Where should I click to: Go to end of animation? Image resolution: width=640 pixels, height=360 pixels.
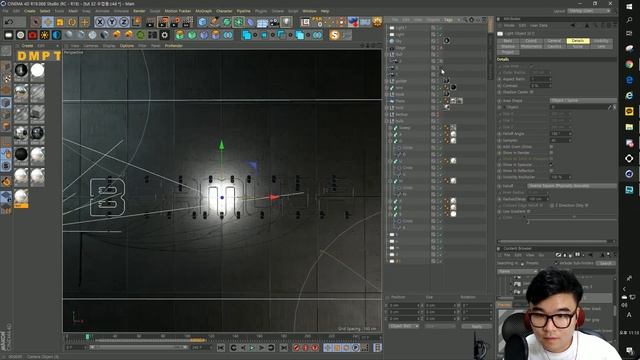click(x=284, y=348)
